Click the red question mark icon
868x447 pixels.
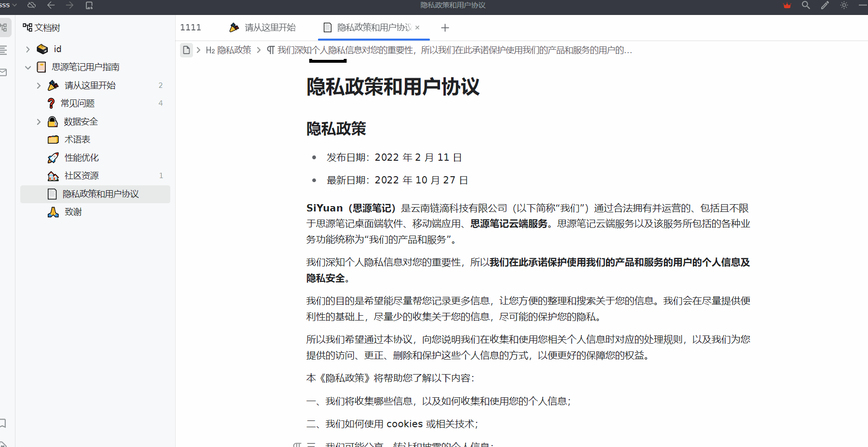[51, 103]
